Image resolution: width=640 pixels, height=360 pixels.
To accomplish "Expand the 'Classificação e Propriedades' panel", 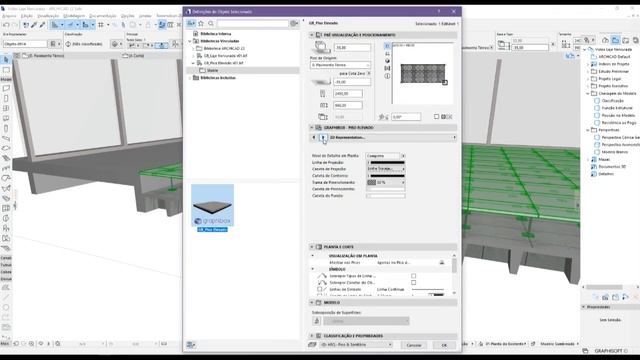I will pyautogui.click(x=312, y=336).
